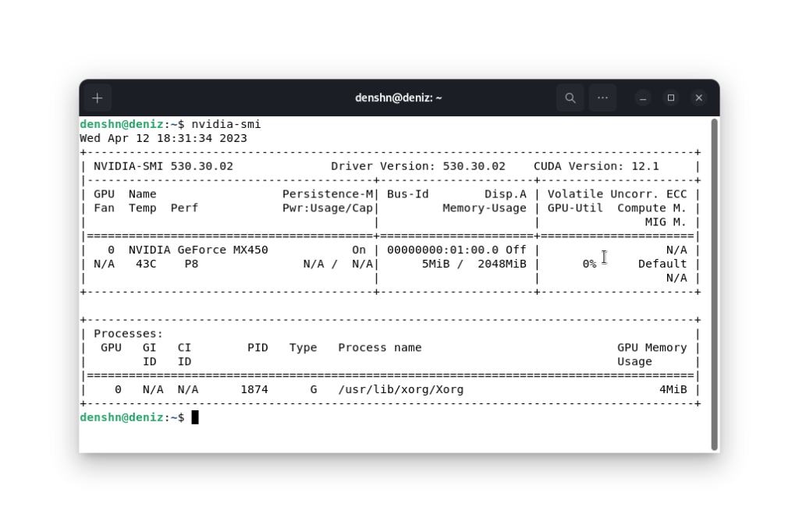Click the timestamp Wed Apr 12 18:31:34 2023
This screenshot has height=532, width=799.
[164, 139]
